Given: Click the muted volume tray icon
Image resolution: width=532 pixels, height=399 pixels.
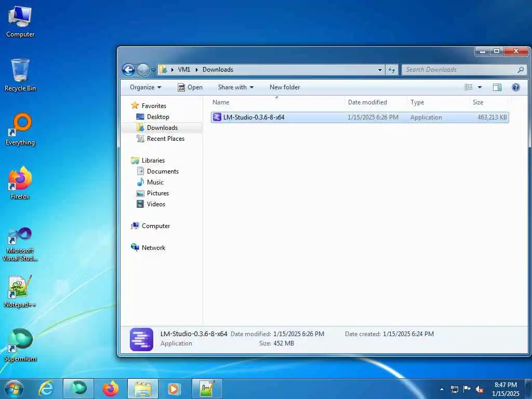Looking at the screenshot, I should tap(480, 390).
